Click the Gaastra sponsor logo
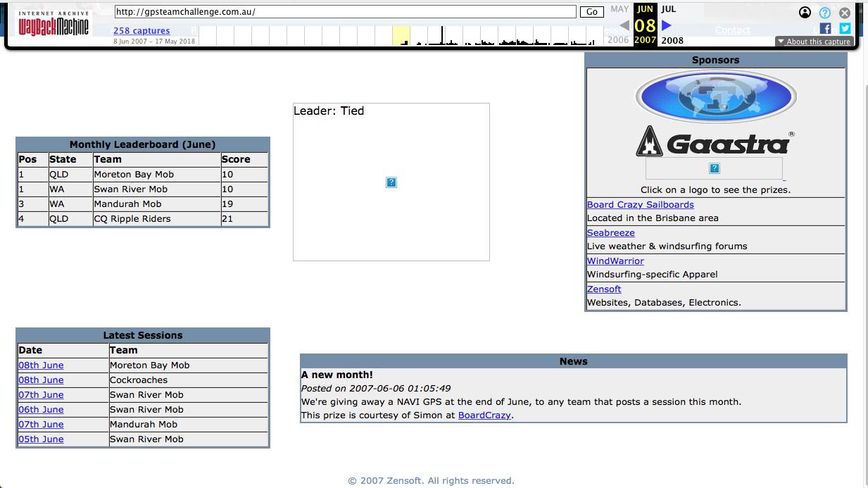This screenshot has width=868, height=488. (x=715, y=143)
